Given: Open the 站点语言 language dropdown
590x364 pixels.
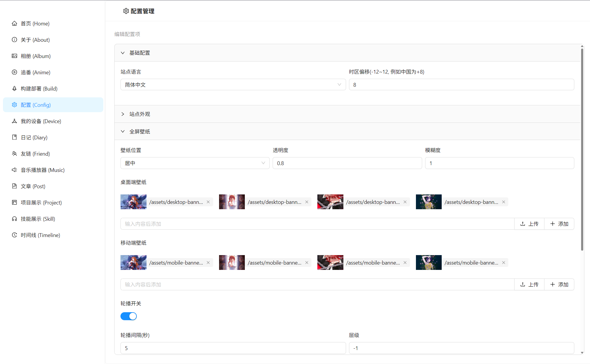Looking at the screenshot, I should pos(233,85).
